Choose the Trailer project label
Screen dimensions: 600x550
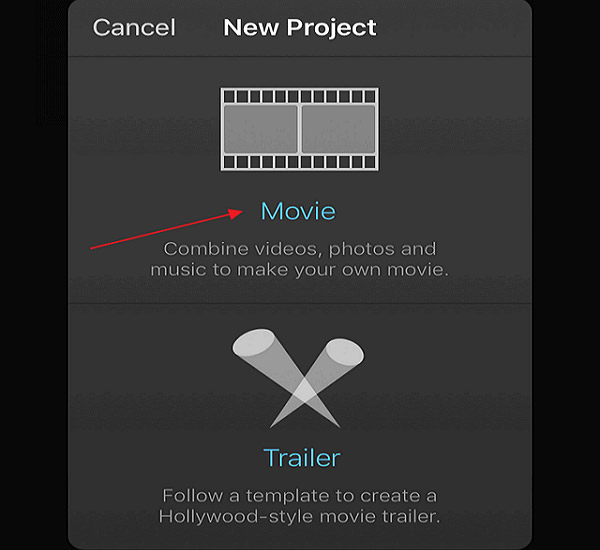302,458
